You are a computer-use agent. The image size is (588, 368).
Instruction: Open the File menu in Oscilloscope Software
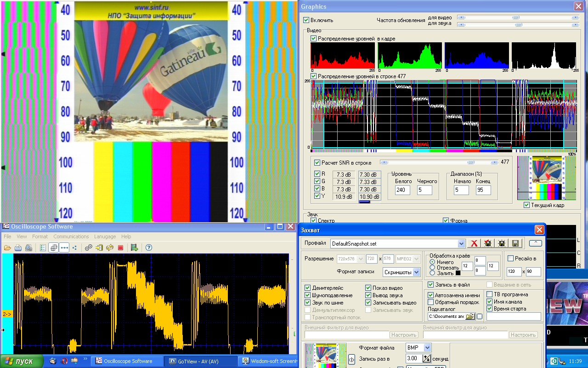click(7, 236)
